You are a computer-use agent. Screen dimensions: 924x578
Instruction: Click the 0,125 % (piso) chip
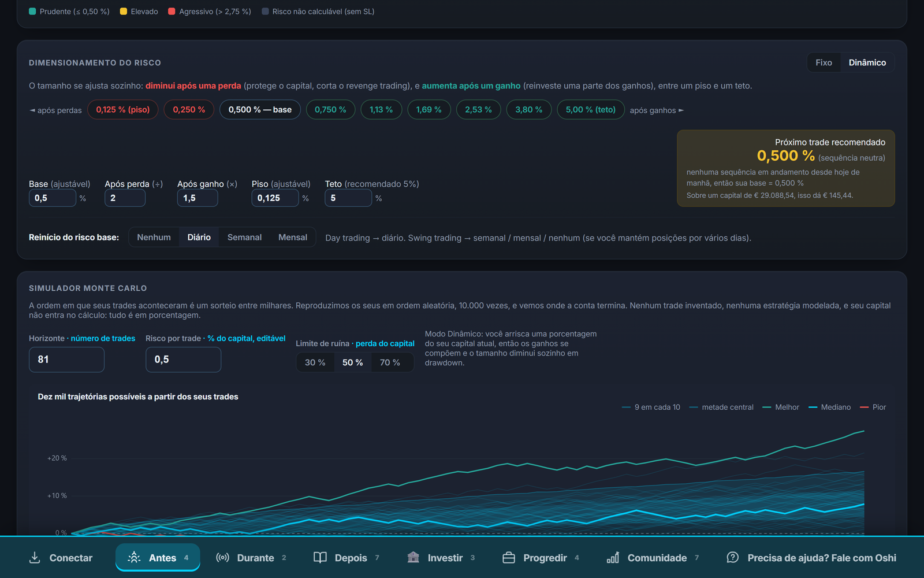pos(123,110)
